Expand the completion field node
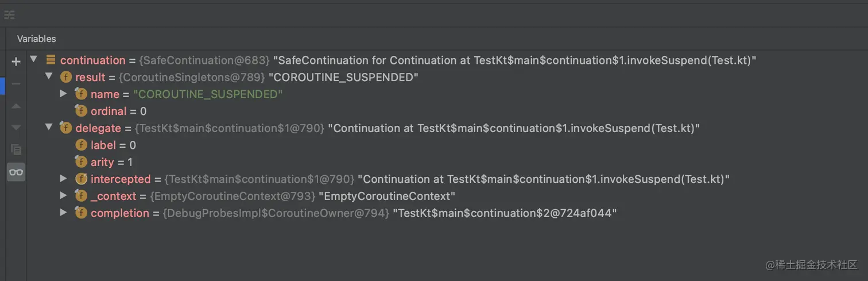868x281 pixels. point(64,213)
